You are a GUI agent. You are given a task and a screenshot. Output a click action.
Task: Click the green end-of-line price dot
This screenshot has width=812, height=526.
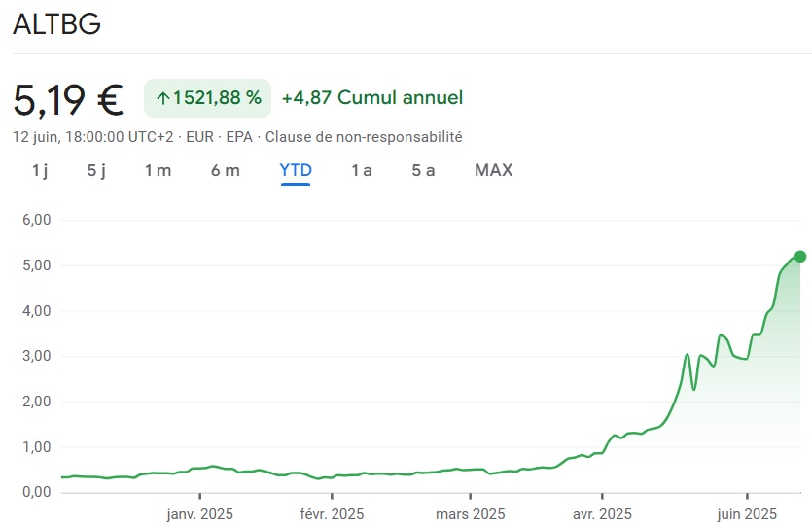[800, 257]
